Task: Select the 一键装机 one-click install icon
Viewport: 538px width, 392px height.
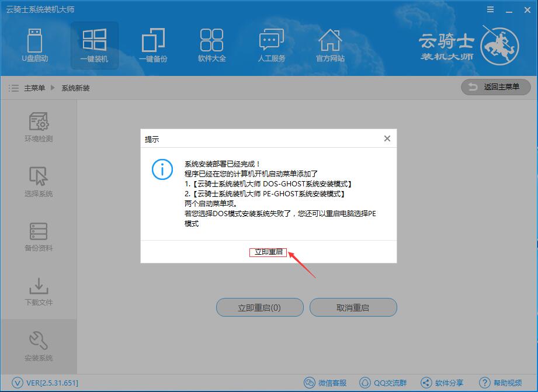Action: pos(94,46)
